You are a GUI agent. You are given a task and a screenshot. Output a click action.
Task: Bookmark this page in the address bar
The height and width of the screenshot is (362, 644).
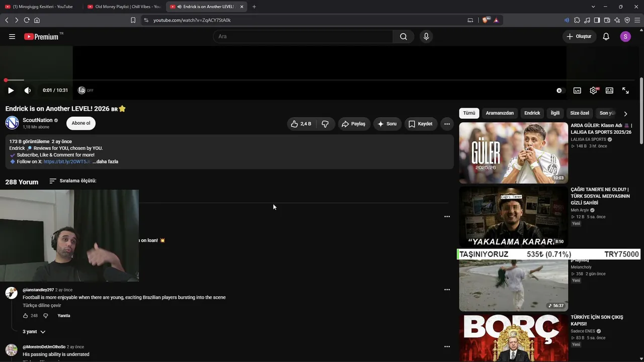coord(133,20)
